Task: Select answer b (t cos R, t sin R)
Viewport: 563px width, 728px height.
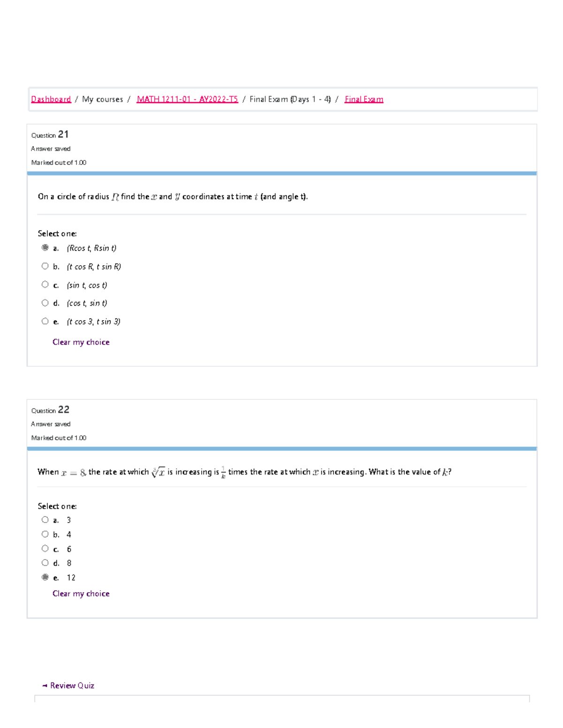Action: tap(45, 266)
